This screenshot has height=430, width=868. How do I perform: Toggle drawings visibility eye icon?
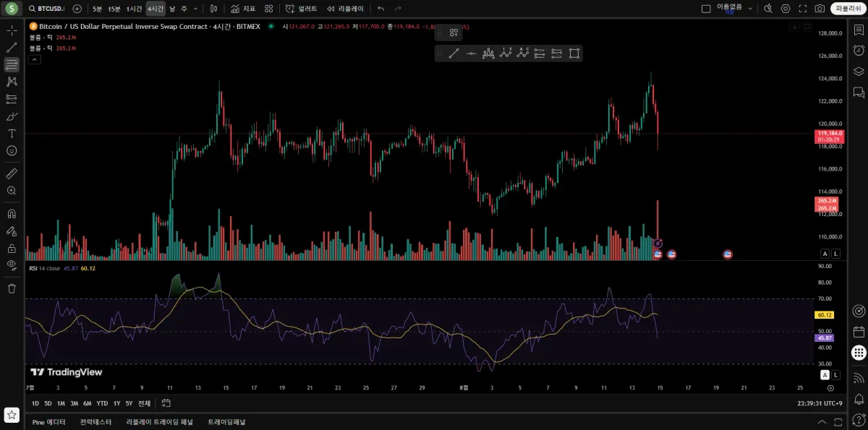12,265
